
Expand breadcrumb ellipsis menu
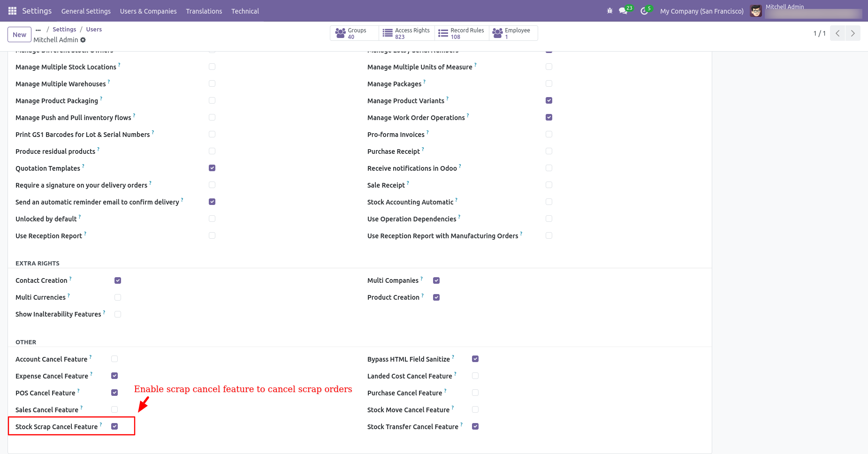point(38,30)
